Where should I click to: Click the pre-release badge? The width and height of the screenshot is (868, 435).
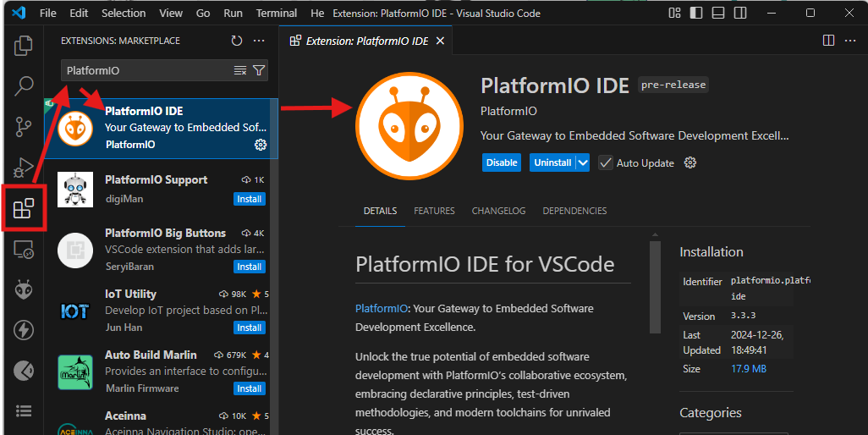click(673, 85)
